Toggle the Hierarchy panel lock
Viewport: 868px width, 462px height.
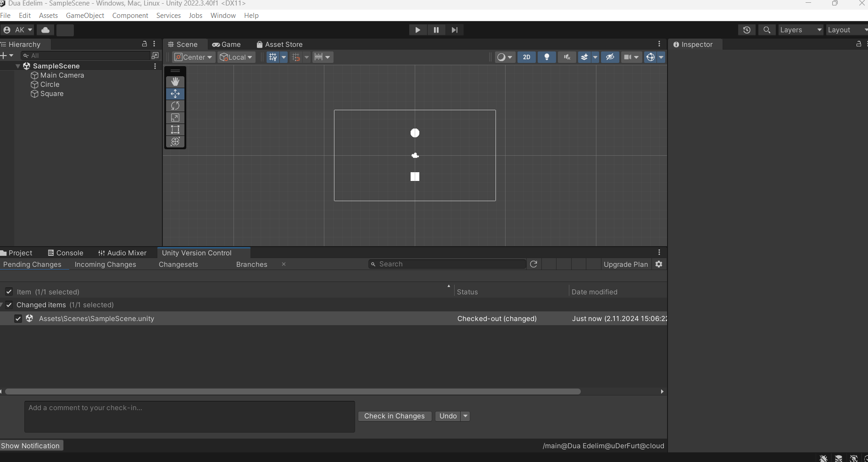pyautogui.click(x=145, y=44)
